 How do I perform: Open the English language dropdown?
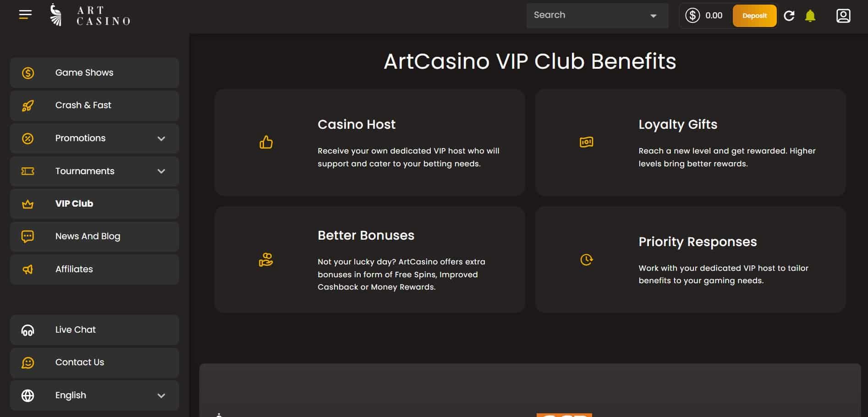pyautogui.click(x=94, y=395)
